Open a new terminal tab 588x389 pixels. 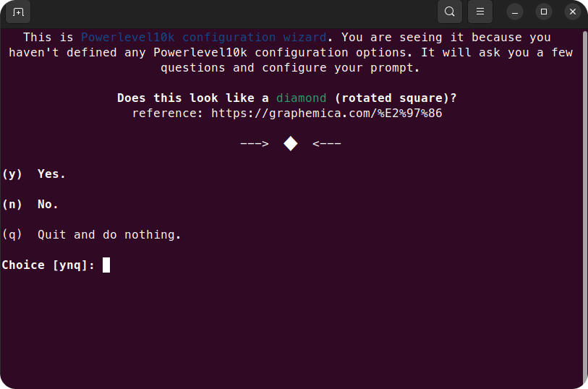point(18,12)
